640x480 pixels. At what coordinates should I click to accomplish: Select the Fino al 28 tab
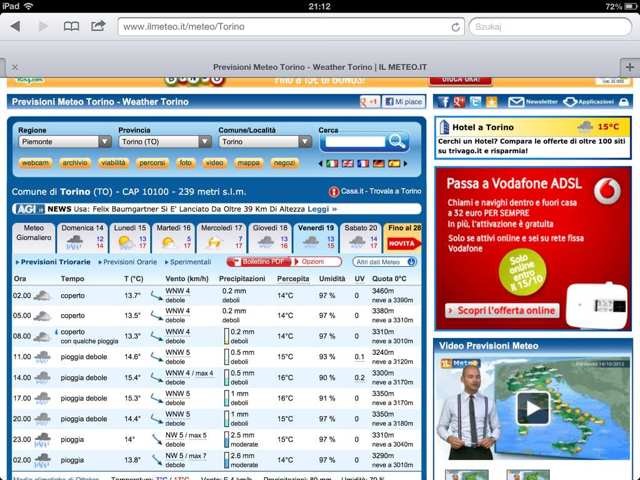pyautogui.click(x=402, y=238)
